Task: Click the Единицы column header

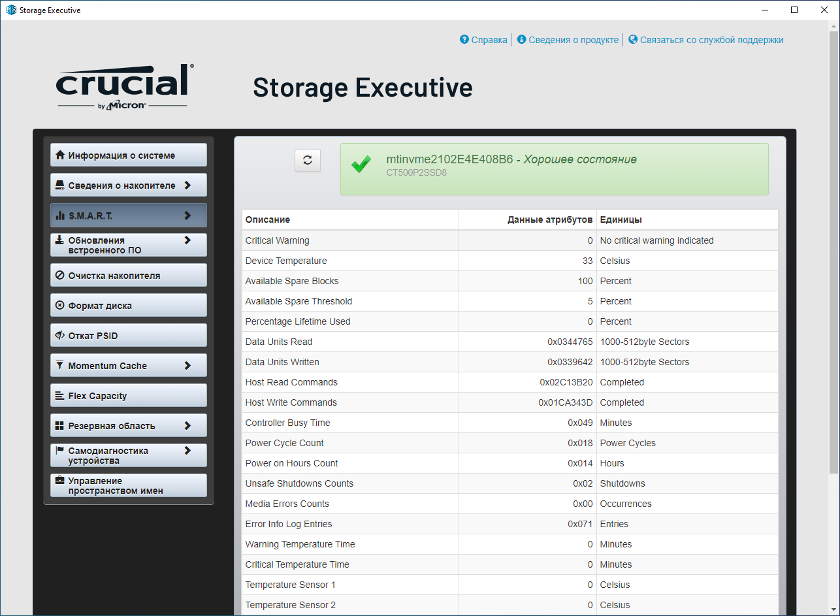Action: [x=687, y=219]
